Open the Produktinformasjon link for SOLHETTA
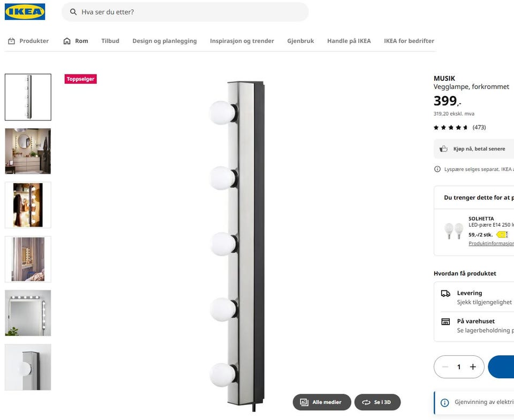 [x=490, y=244]
